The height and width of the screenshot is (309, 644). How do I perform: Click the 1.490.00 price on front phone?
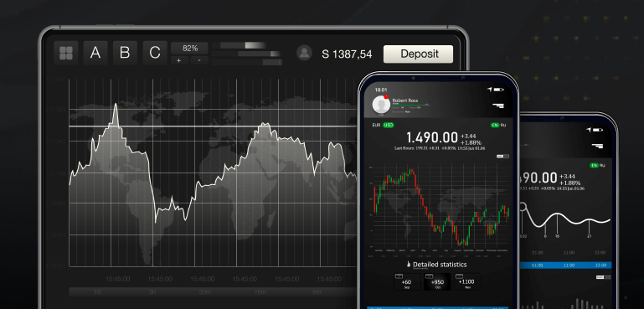[432, 137]
